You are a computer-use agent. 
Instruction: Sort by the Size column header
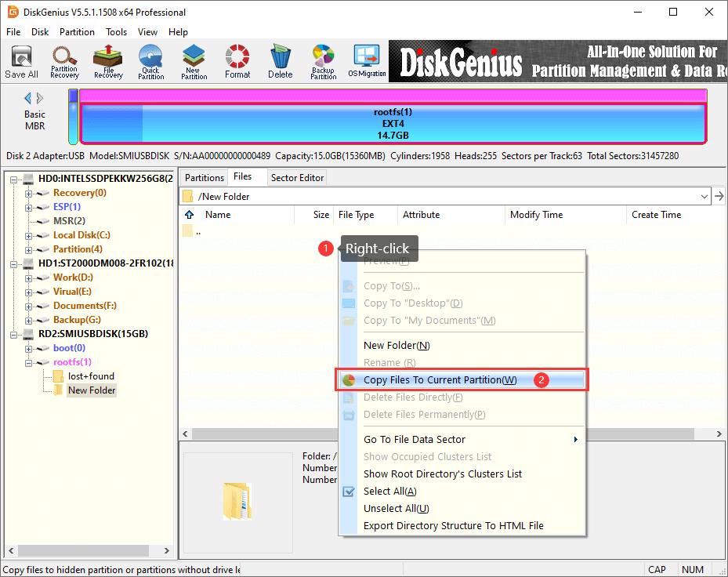(x=314, y=215)
